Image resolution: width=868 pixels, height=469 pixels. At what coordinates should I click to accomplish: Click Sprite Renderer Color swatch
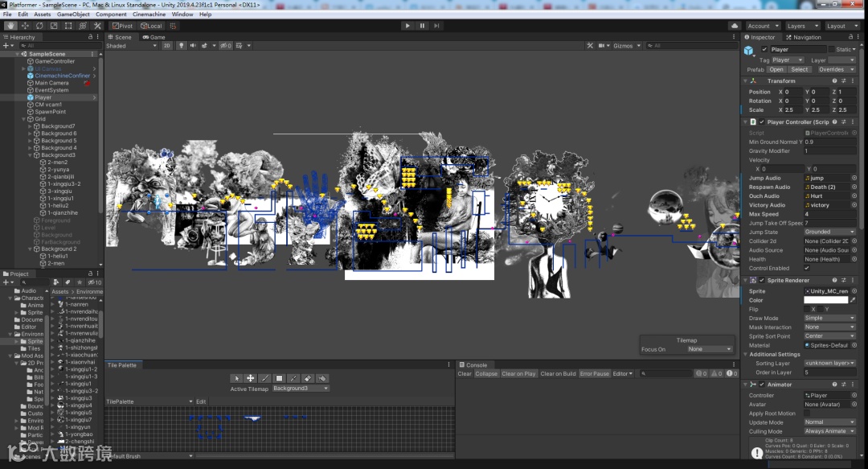pos(825,300)
